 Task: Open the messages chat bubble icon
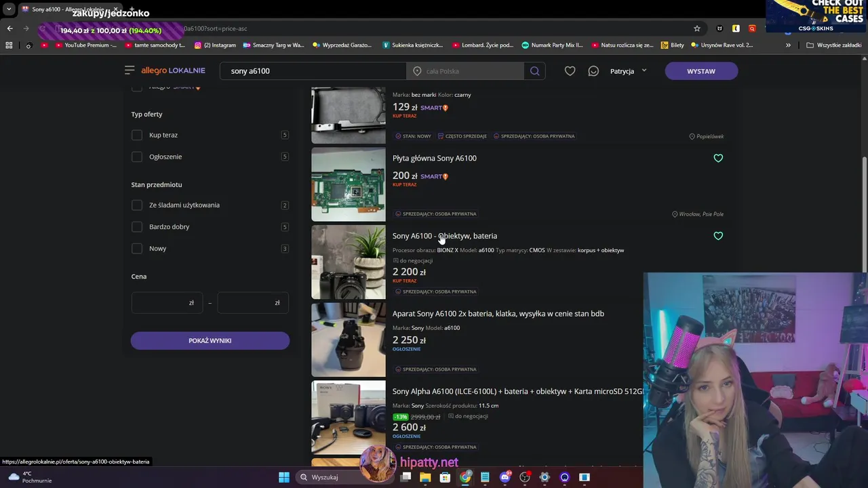point(593,71)
